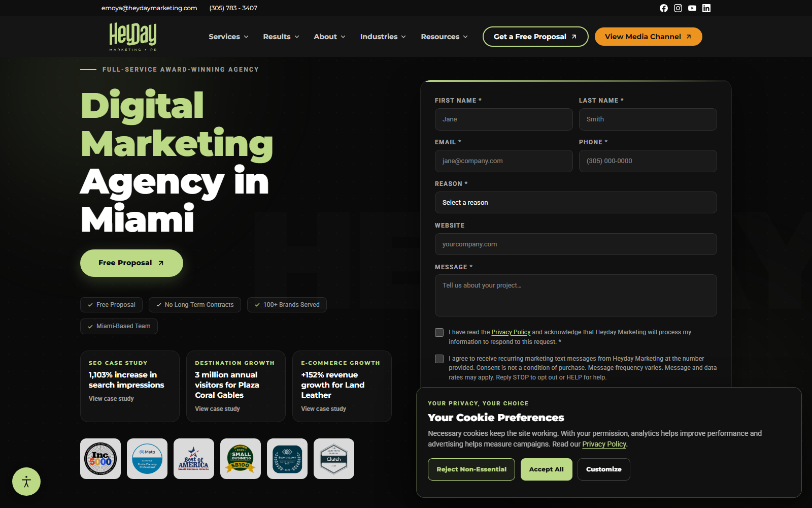
Task: View case study for Plaza Coral Gables
Action: [x=217, y=409]
